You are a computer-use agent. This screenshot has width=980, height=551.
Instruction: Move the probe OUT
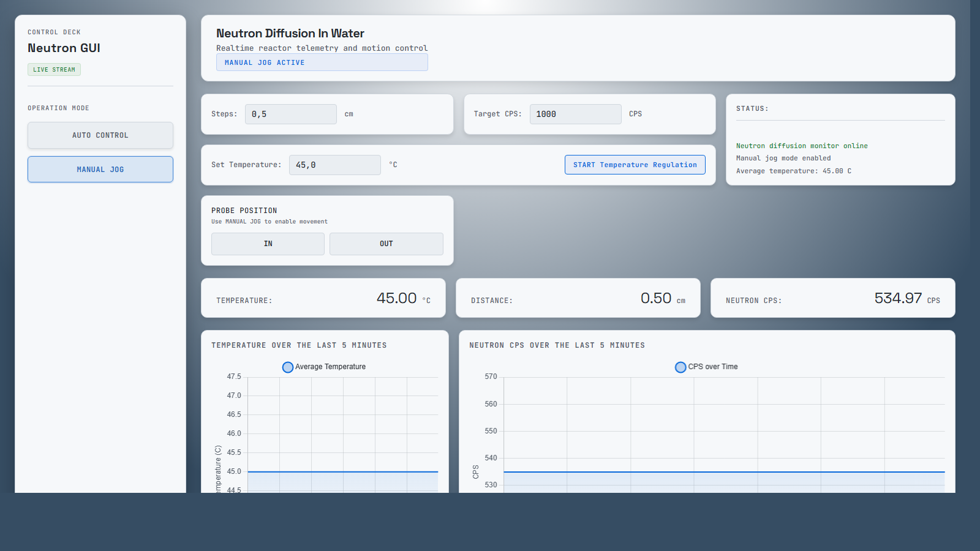point(386,244)
